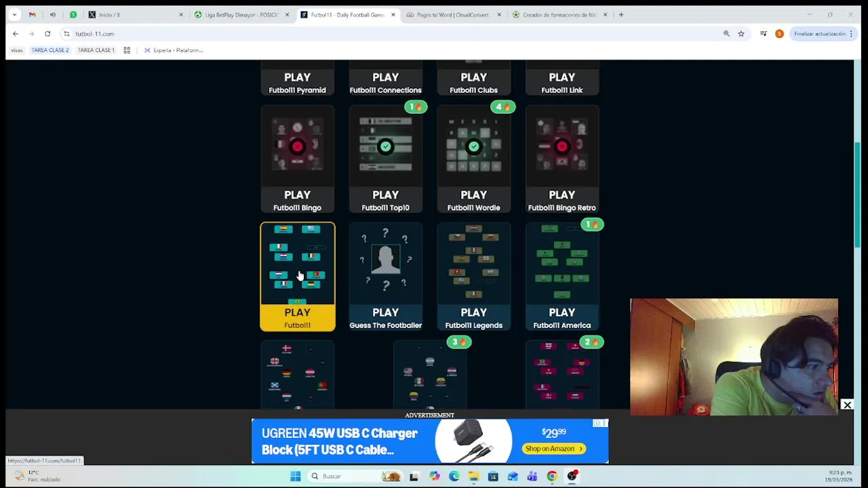Play Futbol11 America
Image resolution: width=868 pixels, height=488 pixels.
pos(561,277)
